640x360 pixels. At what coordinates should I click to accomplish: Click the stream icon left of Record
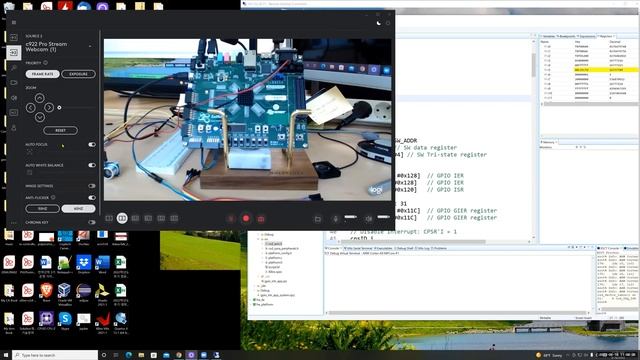[231, 219]
